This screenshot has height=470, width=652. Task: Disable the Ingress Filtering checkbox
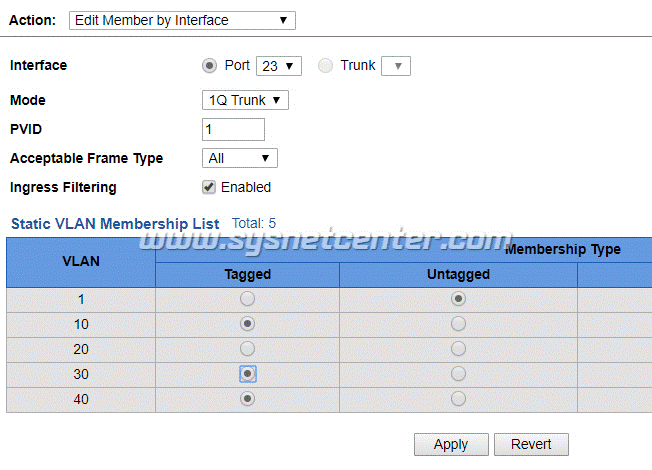[x=209, y=187]
